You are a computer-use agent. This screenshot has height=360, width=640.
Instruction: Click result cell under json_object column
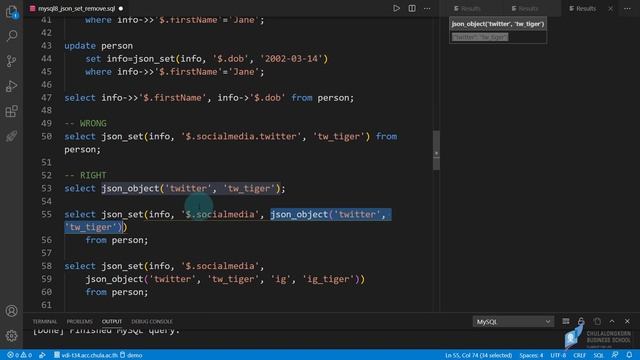pos(498,37)
